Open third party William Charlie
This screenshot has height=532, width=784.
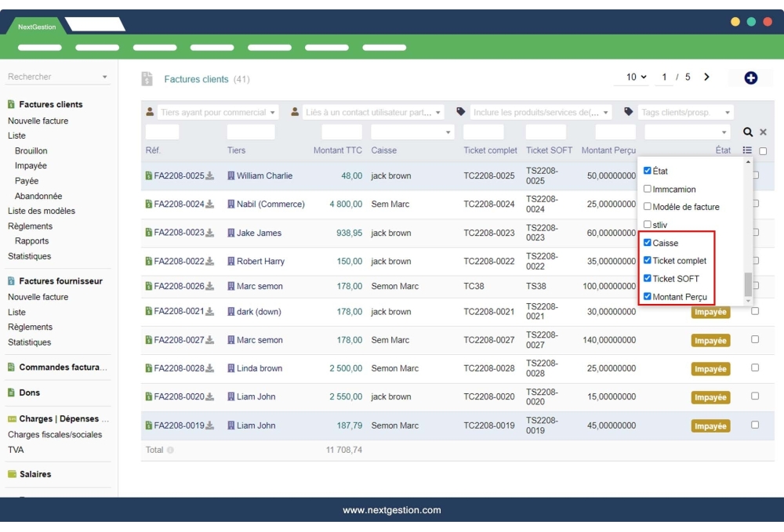[x=264, y=176]
